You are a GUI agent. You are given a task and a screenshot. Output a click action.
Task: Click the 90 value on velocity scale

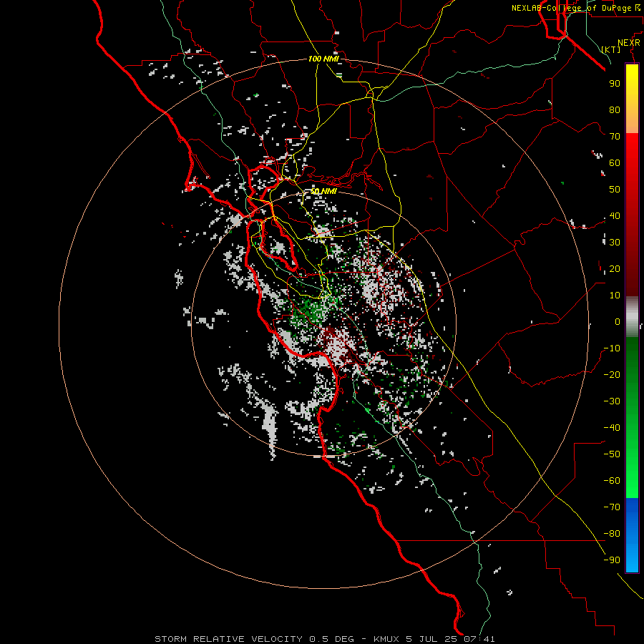(615, 84)
